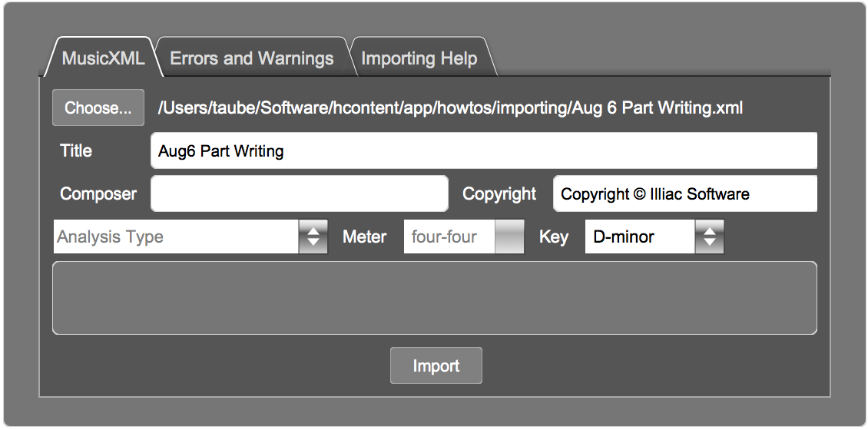Click the Aug 6 Part Writing.xml file path
Viewport: 868px width, 430px height.
click(x=450, y=108)
